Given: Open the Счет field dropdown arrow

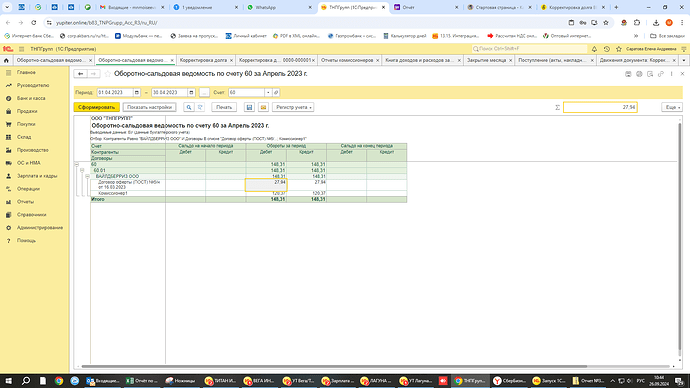Looking at the screenshot, I should [x=268, y=92].
